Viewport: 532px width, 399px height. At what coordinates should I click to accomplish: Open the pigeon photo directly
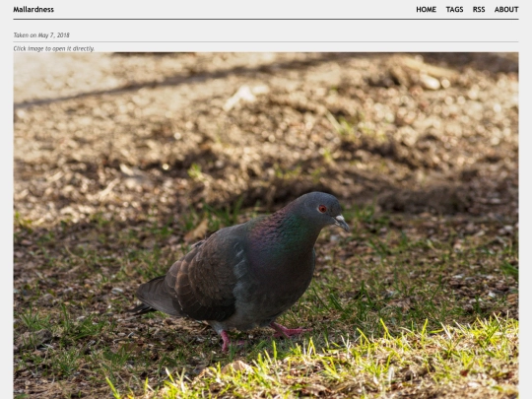pyautogui.click(x=266, y=226)
